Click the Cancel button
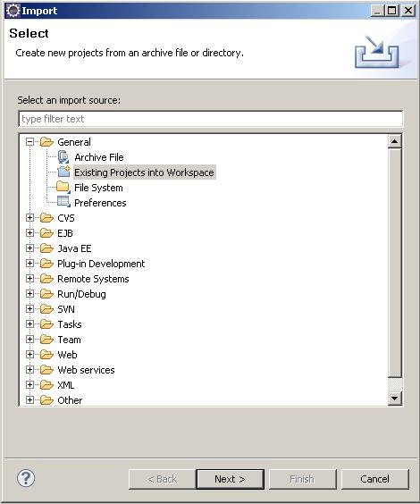 (x=374, y=479)
